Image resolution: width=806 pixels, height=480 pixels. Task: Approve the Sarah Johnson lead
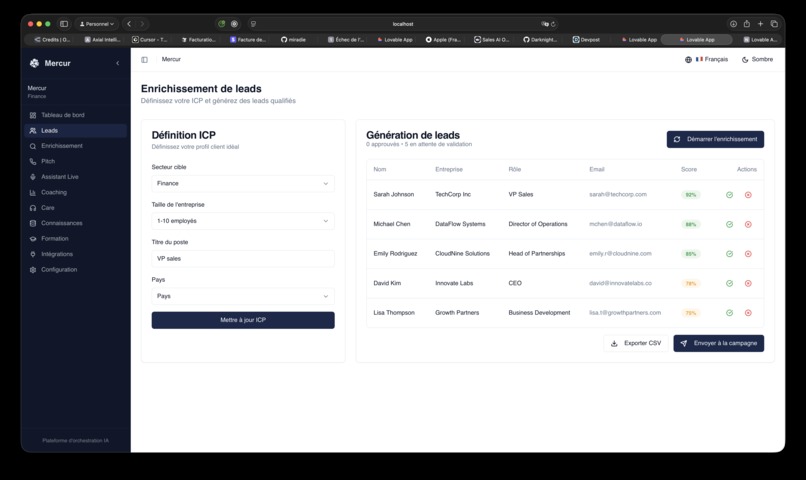[729, 195]
